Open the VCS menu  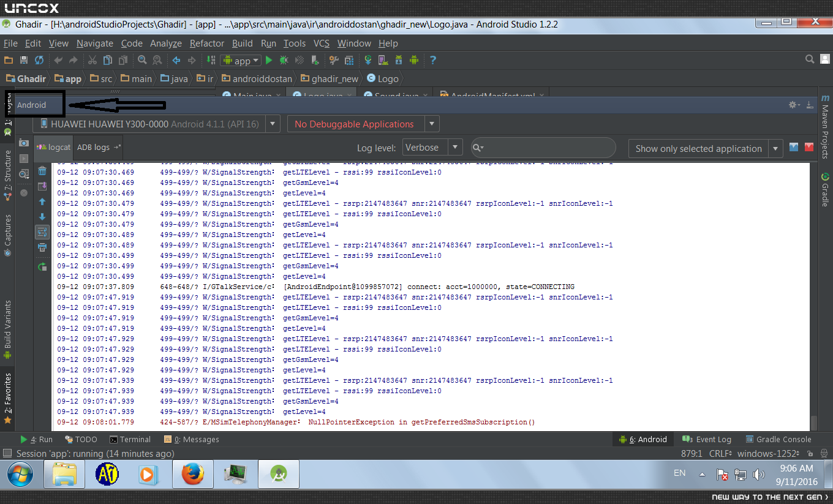click(x=322, y=43)
